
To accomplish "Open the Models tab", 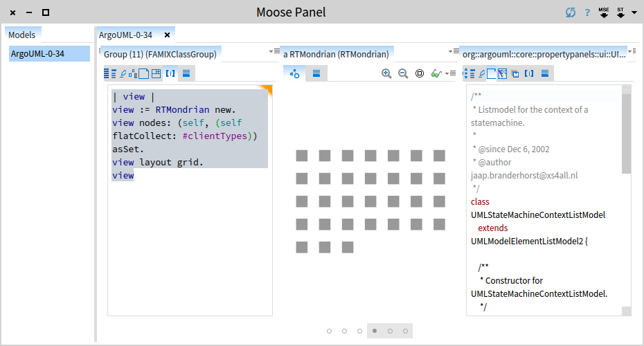I will [22, 35].
